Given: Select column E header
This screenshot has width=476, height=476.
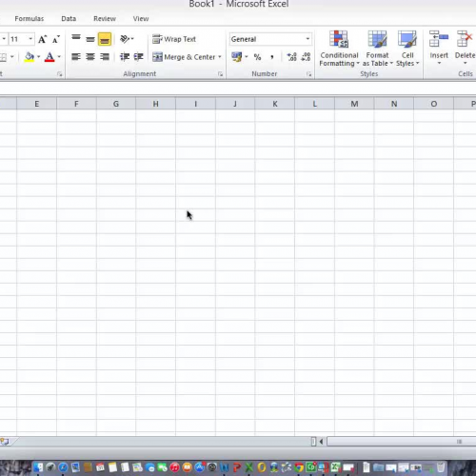Looking at the screenshot, I should (x=36, y=104).
